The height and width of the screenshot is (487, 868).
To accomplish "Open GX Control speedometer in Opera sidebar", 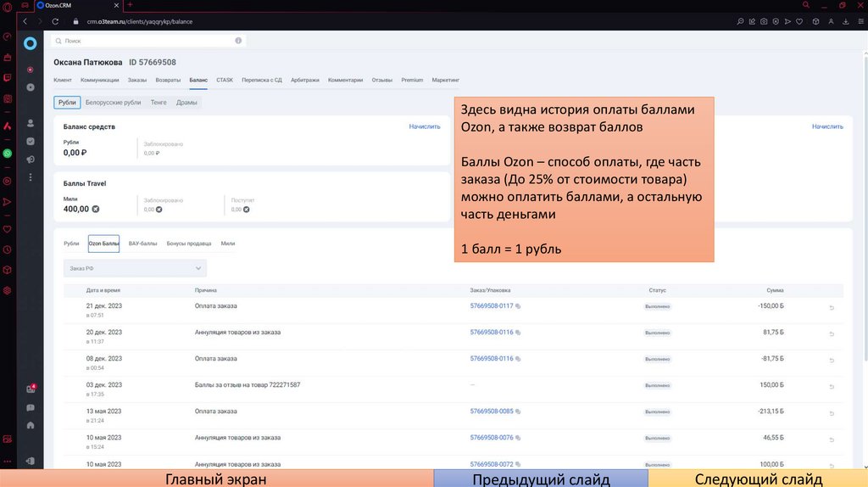I will point(7,36).
